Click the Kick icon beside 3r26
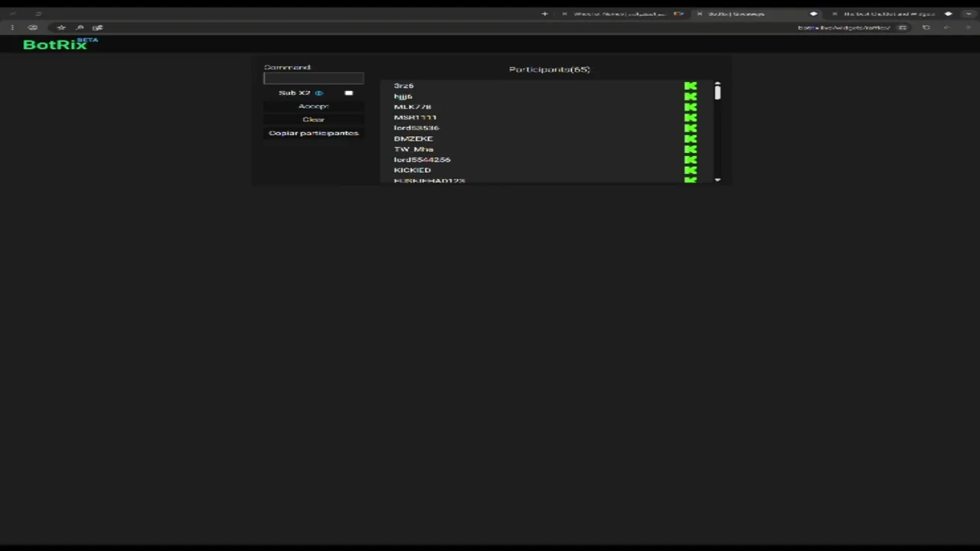 pyautogui.click(x=691, y=86)
